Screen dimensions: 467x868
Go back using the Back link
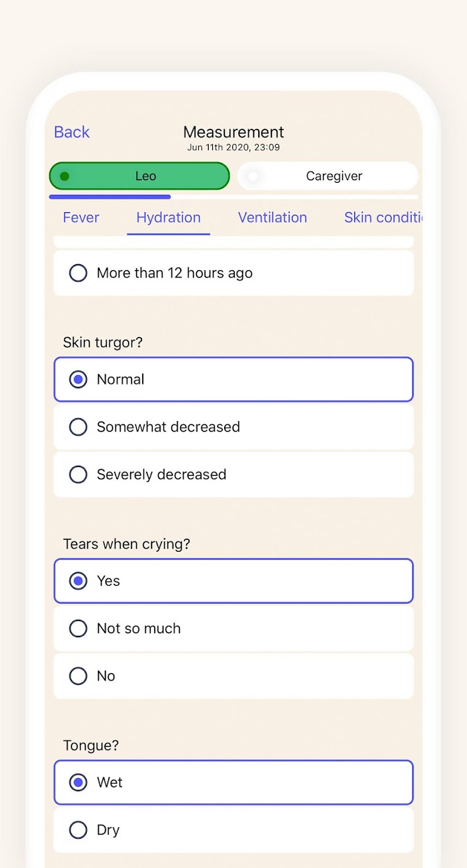click(x=71, y=132)
